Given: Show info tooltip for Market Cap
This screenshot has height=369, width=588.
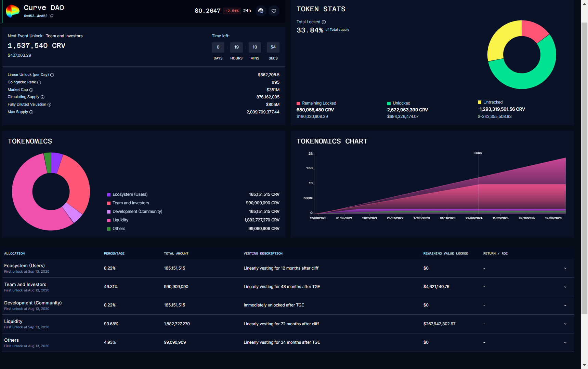Looking at the screenshot, I should (x=31, y=90).
